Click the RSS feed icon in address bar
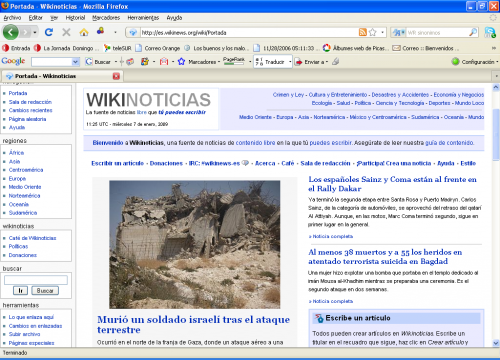The width and height of the screenshot is (500, 360). click(363, 32)
